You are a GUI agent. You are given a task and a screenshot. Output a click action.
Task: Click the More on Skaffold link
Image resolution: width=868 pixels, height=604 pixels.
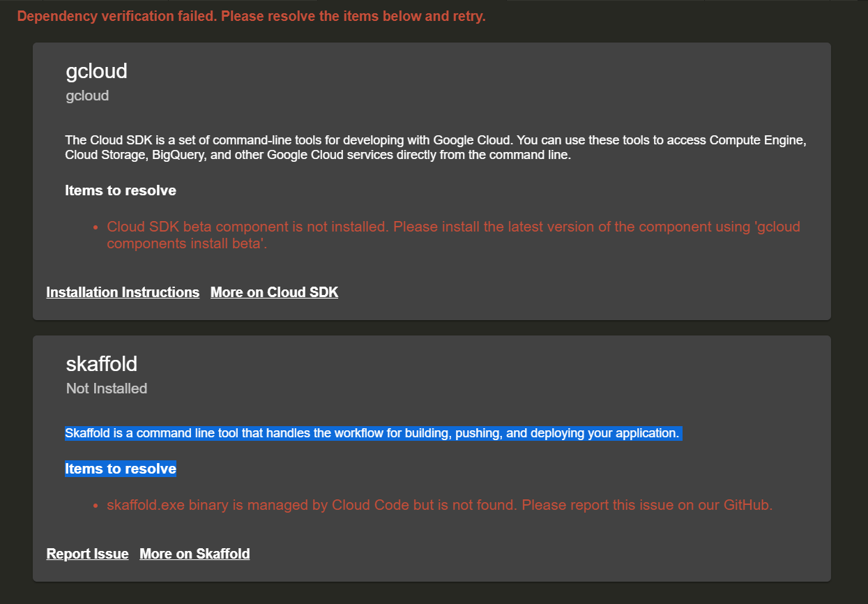tap(195, 554)
